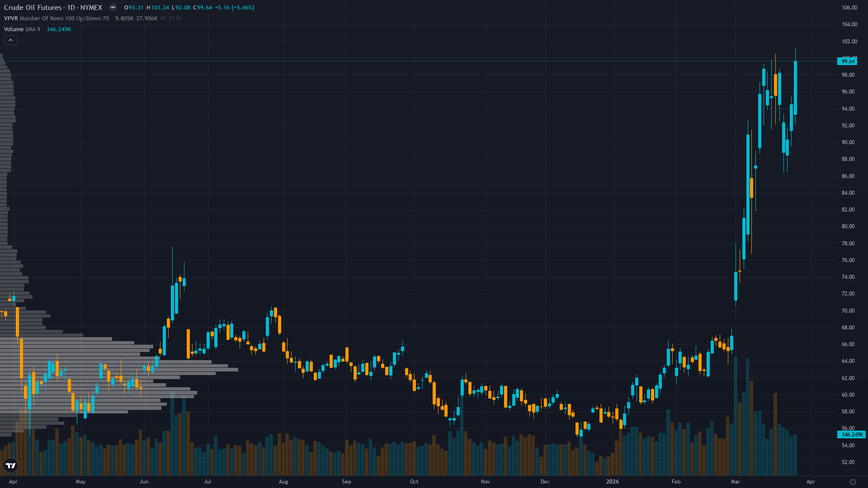Select the VPVR indicator legend
This screenshot has height=488, width=868.
(x=56, y=19)
